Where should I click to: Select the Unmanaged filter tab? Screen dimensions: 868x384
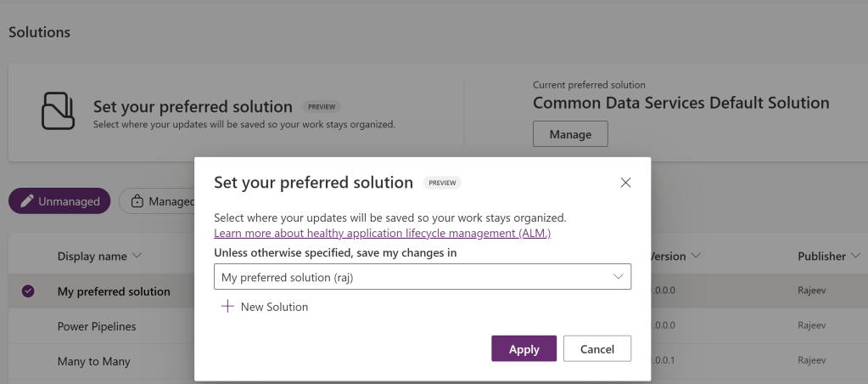click(59, 201)
